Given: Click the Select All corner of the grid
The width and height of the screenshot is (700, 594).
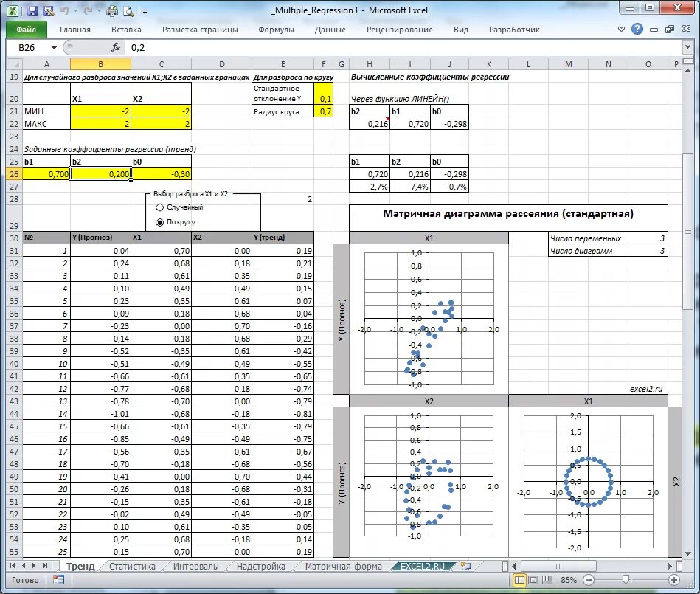Looking at the screenshot, I should tap(14, 64).
